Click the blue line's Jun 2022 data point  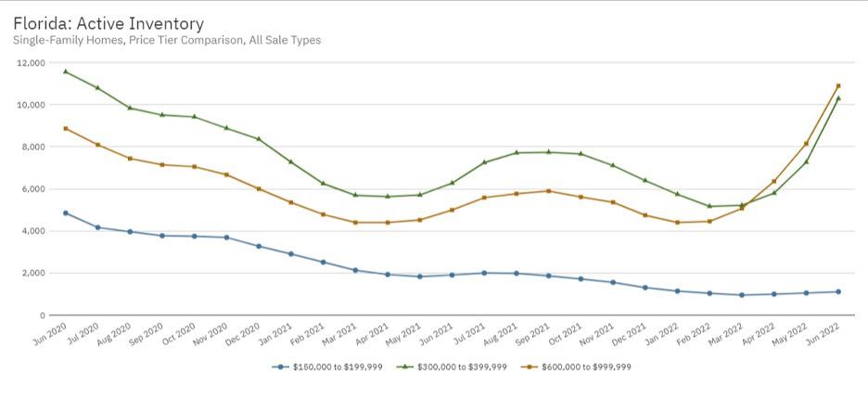(x=838, y=291)
